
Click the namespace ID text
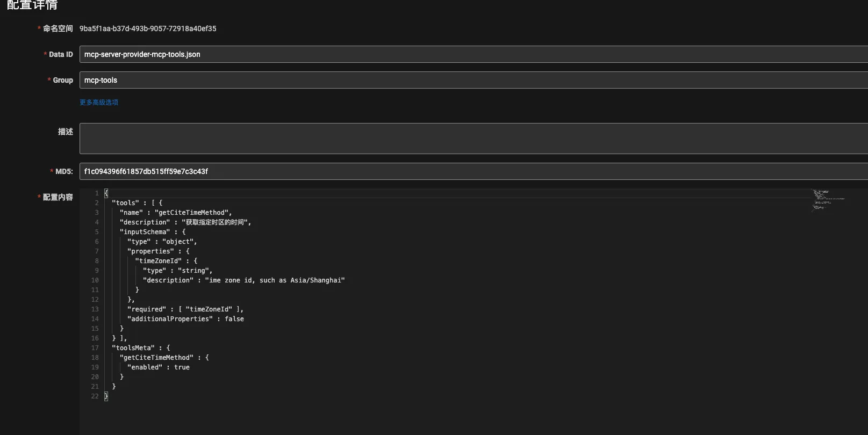[148, 28]
